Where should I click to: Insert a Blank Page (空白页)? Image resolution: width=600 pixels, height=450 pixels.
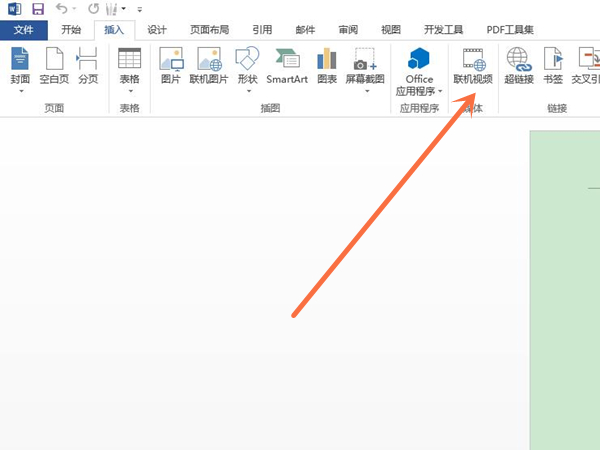click(x=53, y=62)
